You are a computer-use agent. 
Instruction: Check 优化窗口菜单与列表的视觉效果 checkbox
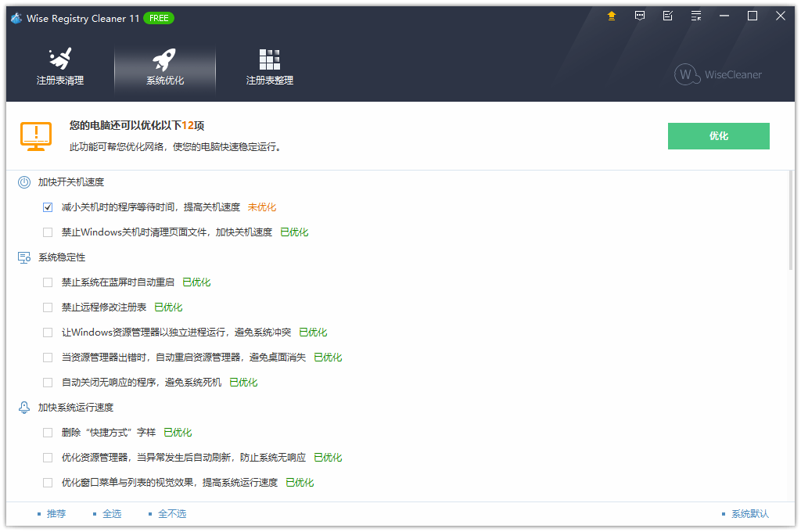click(x=48, y=483)
